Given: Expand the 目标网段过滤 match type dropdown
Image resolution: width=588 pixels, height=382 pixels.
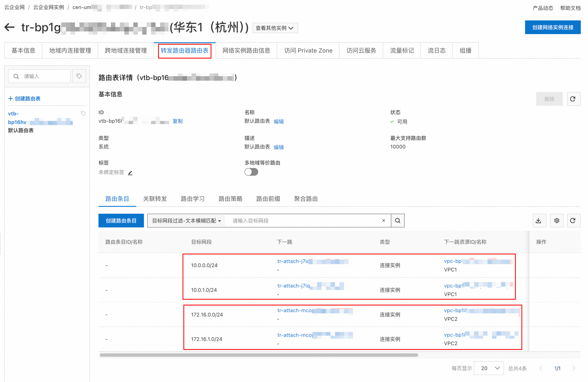Looking at the screenshot, I should 186,221.
